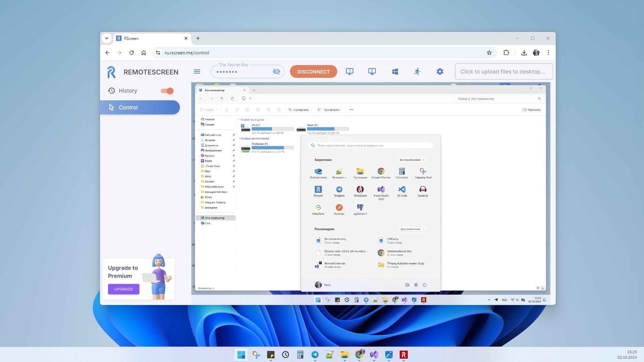
Task: Select the RScreen browser tab
Action: tap(152, 38)
